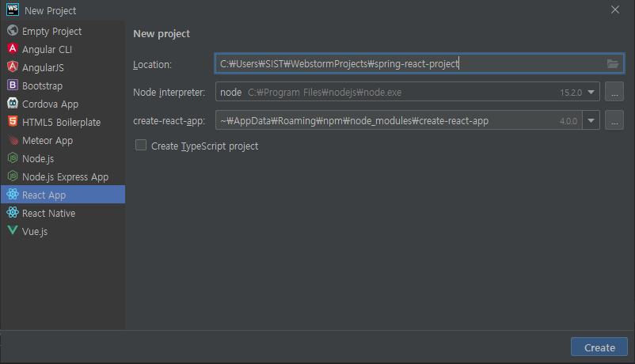This screenshot has width=635, height=364.
Task: Click the React App atom icon
Action: [x=13, y=195]
